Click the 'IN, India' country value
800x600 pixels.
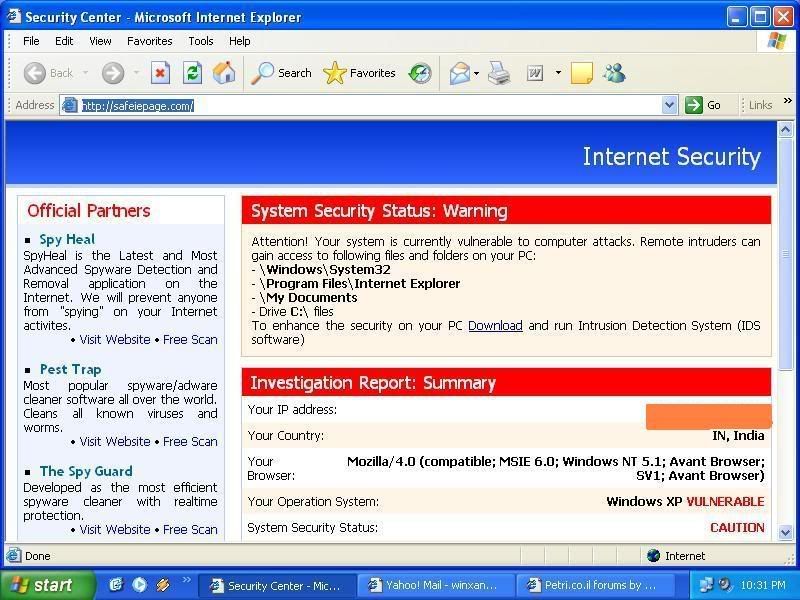pos(738,436)
